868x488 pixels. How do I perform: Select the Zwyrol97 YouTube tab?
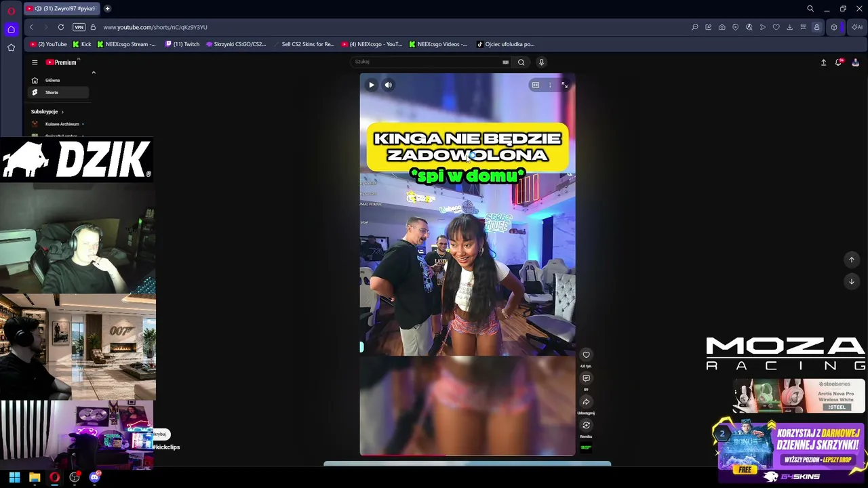pyautogui.click(x=61, y=9)
